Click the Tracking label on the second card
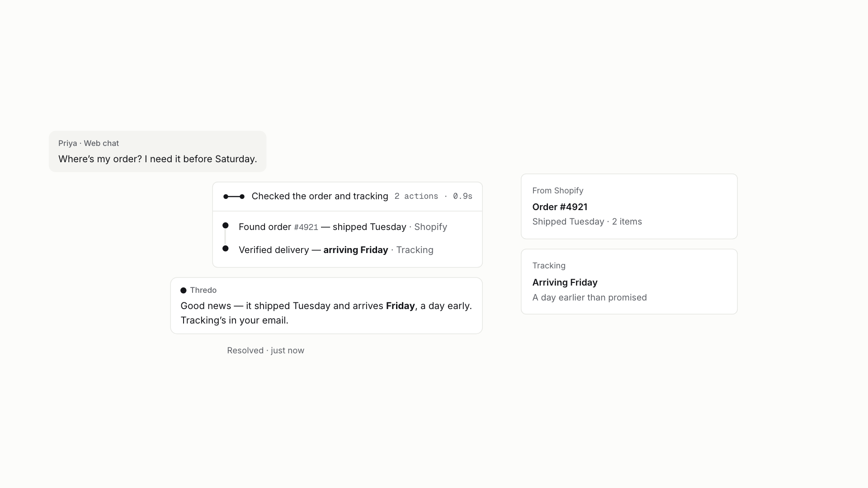This screenshot has width=868, height=488. point(549,266)
